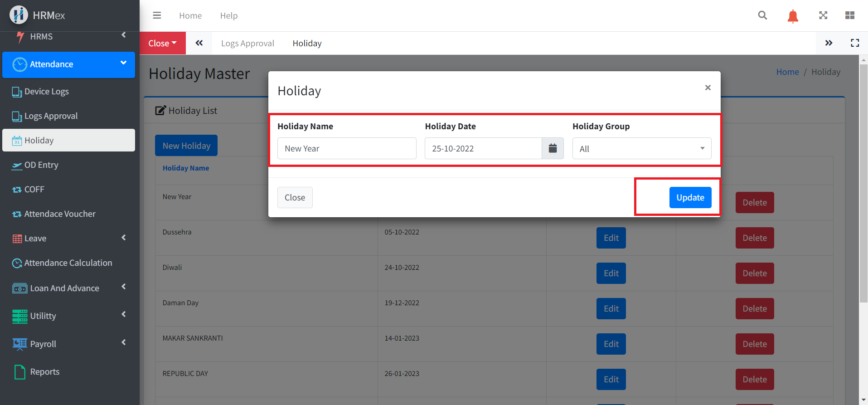Click the Holiday Name text field

point(347,149)
